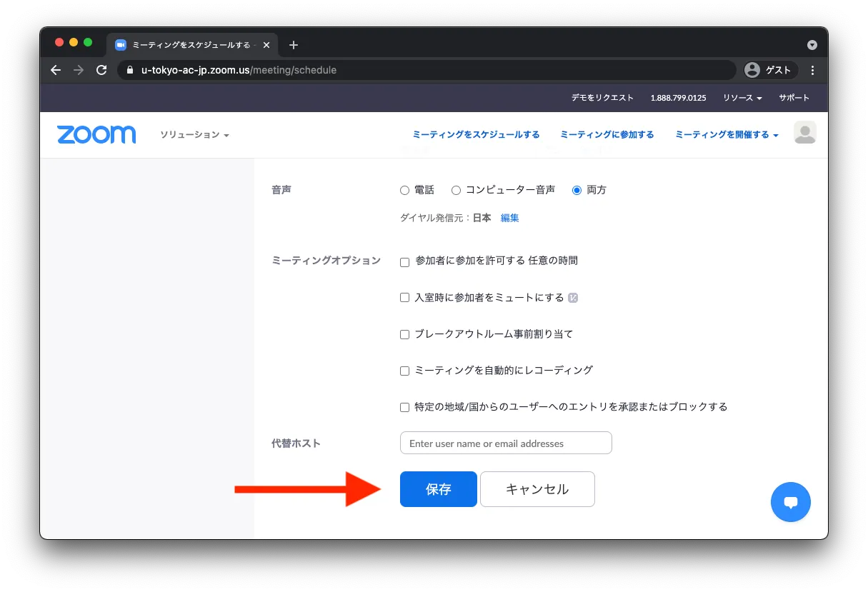Image resolution: width=868 pixels, height=592 pixels.
Task: Click the 編集 link for dial-in country
Action: click(x=509, y=219)
